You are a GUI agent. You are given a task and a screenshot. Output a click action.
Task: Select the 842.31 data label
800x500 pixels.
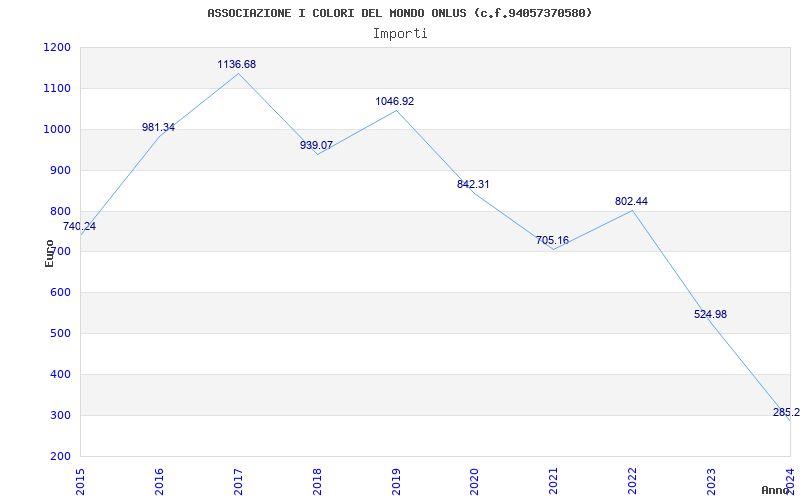[x=473, y=185]
